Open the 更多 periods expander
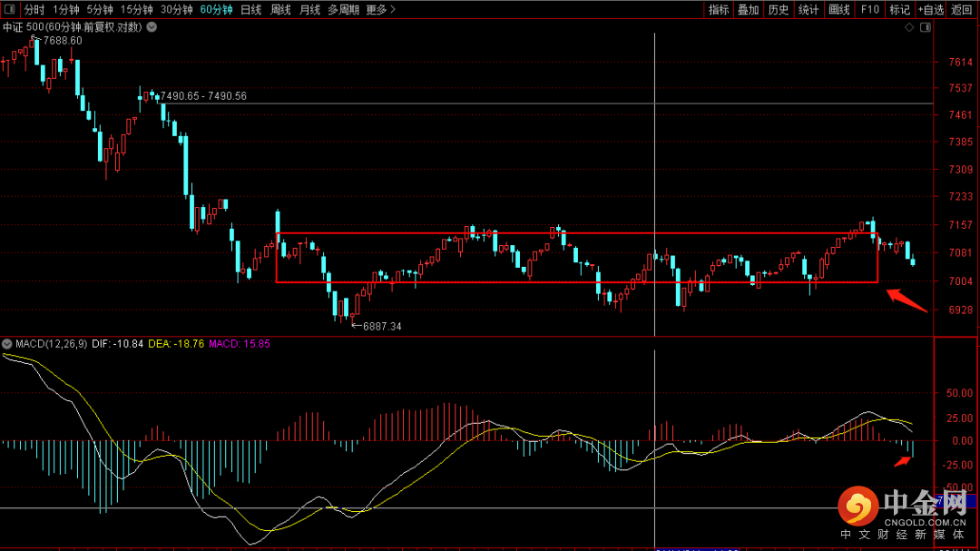Viewport: 980px width, 551px height. 381,10
